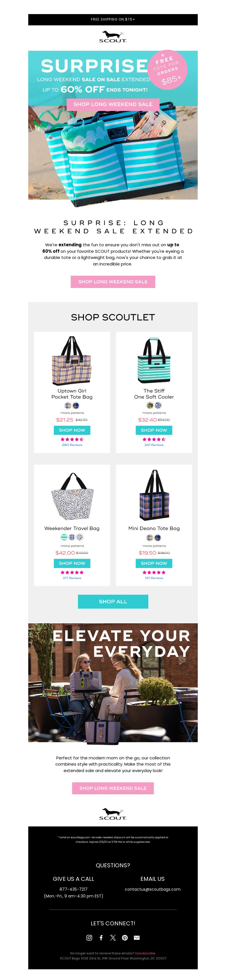The height and width of the screenshot is (980, 226).
Task: Open the 121 Reviews link
Action: point(154,578)
